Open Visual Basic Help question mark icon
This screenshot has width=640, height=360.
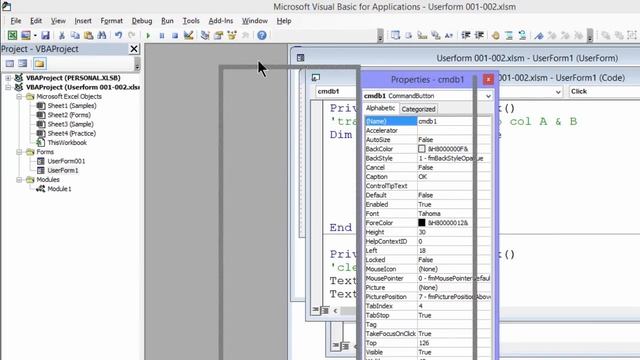click(x=262, y=36)
